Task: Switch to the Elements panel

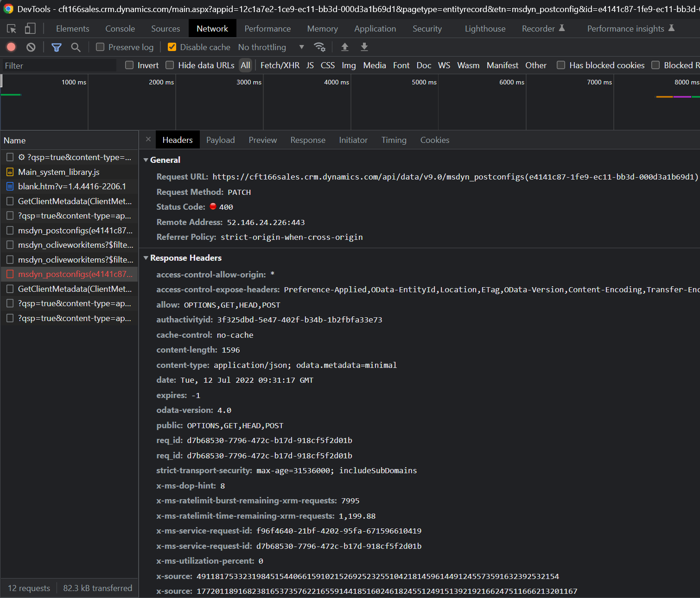Action: coord(72,29)
